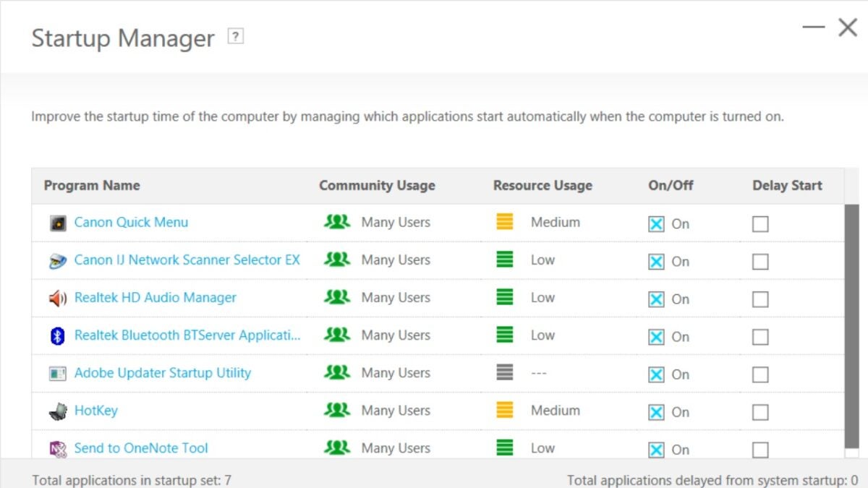Click the vertical scrollbar of the program list
Viewport: 868px width, 488px height.
click(x=852, y=328)
